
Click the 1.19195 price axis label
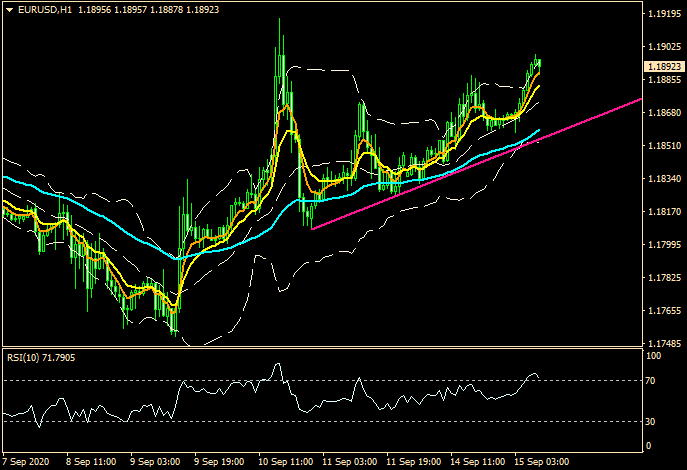pos(664,15)
